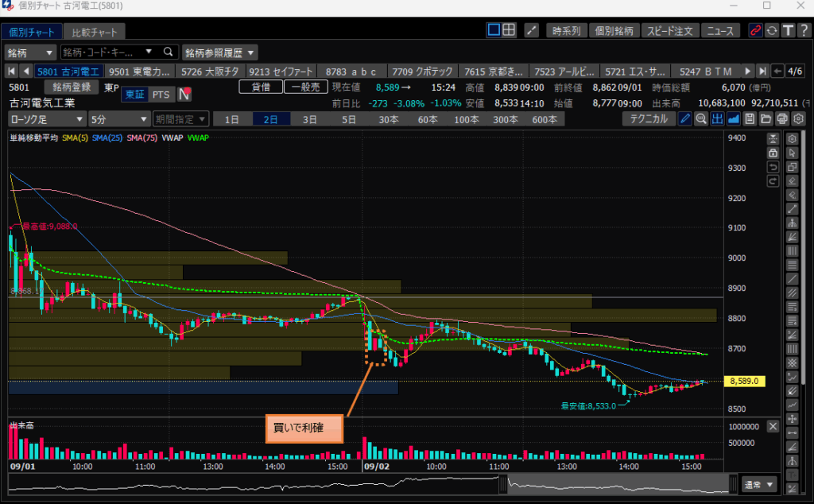Viewport: 814px width, 504px height.
Task: Click the magnifier zoom icon in chart toolbar
Action: 701,119
